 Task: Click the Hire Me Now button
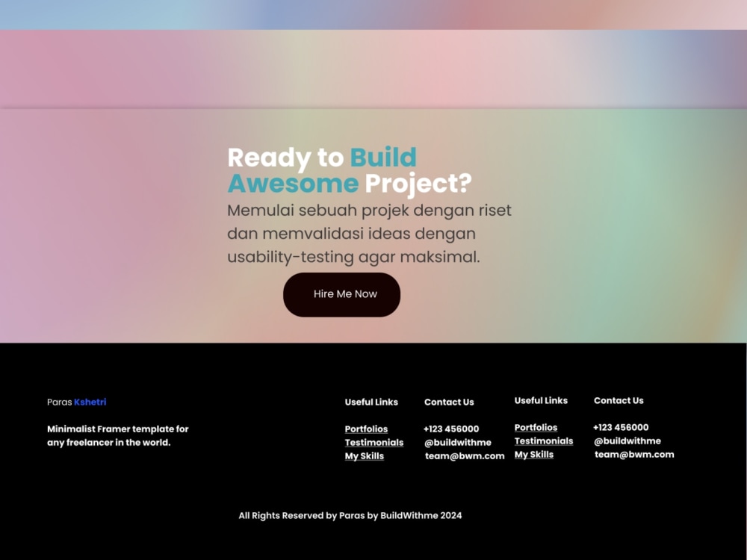[x=341, y=295]
